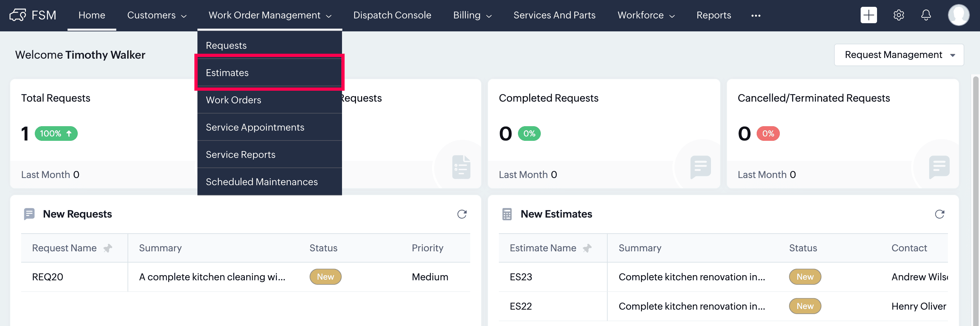980x326 pixels.
Task: Expand the Request Management dropdown
Action: (x=899, y=55)
